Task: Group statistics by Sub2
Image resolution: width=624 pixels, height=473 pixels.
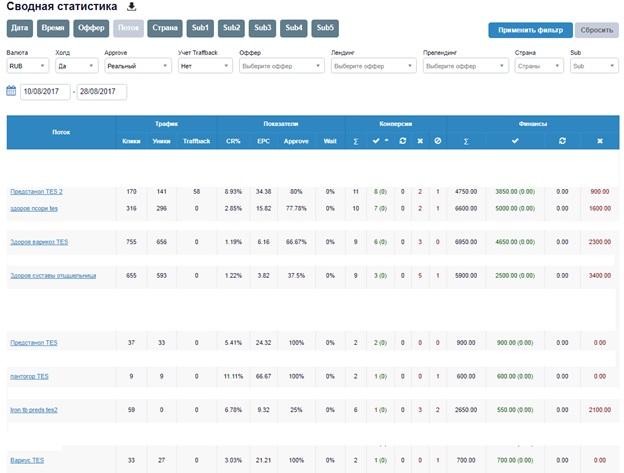Action: click(x=231, y=28)
